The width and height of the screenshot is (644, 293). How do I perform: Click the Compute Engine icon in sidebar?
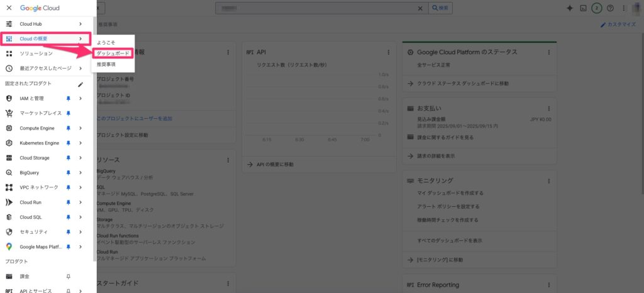(x=9, y=128)
